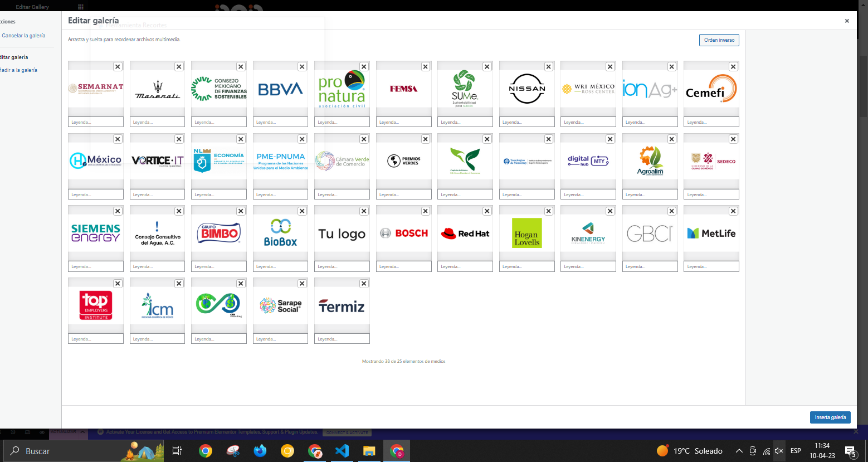
Task: Open the Snipping Tool from the taskbar
Action: 233,451
